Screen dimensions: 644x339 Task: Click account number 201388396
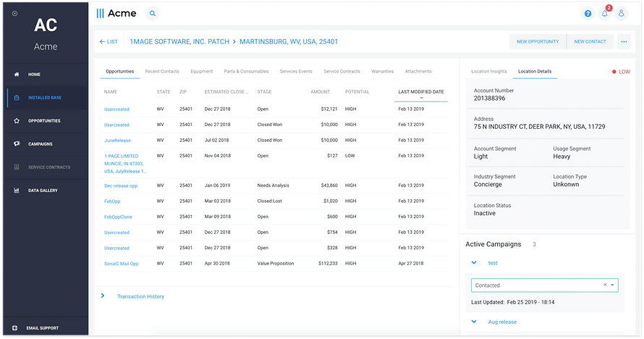coord(490,99)
